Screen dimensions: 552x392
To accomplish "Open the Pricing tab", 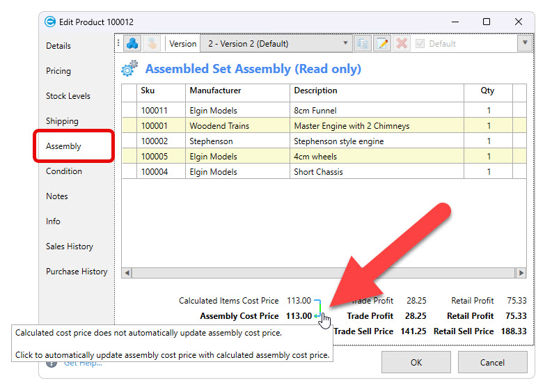I will (x=58, y=71).
